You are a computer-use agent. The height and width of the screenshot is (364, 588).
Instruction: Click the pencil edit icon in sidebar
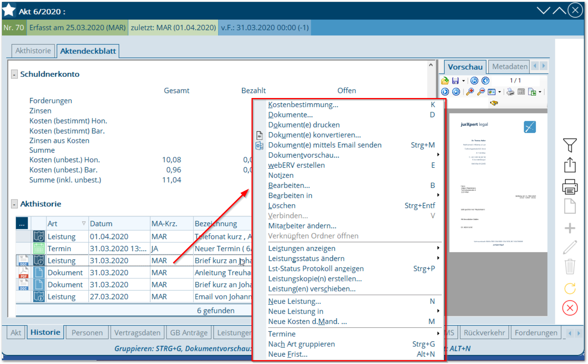coord(570,247)
